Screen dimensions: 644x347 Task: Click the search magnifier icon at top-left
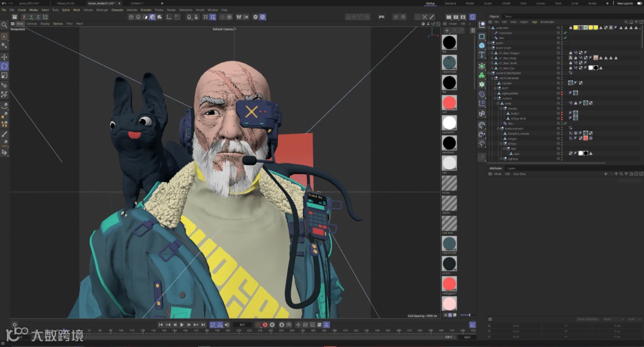tap(4, 25)
